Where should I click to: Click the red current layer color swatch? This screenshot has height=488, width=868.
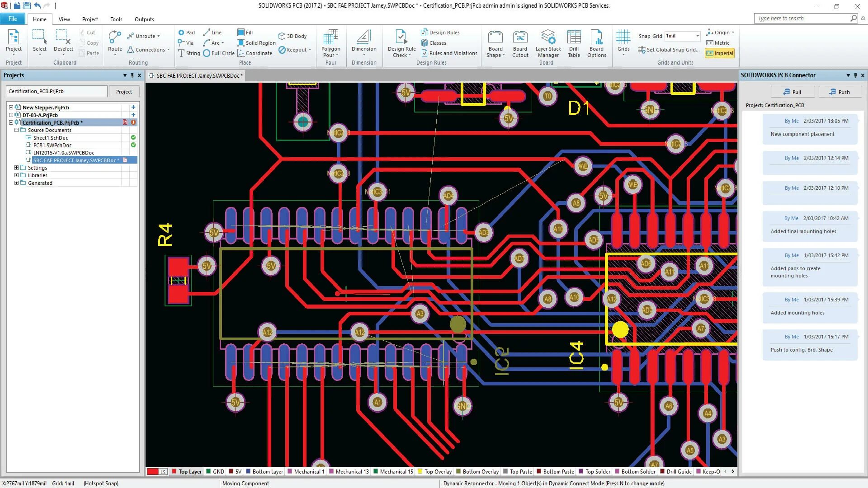[x=153, y=472]
